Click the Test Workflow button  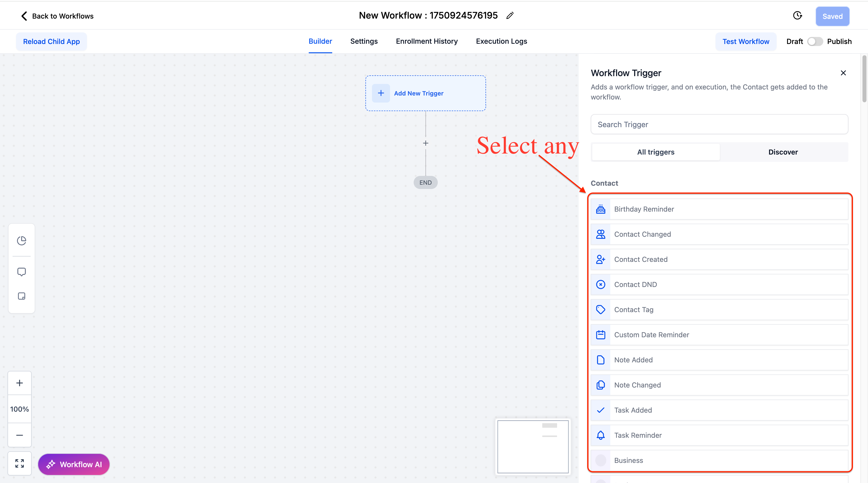pyautogui.click(x=746, y=41)
